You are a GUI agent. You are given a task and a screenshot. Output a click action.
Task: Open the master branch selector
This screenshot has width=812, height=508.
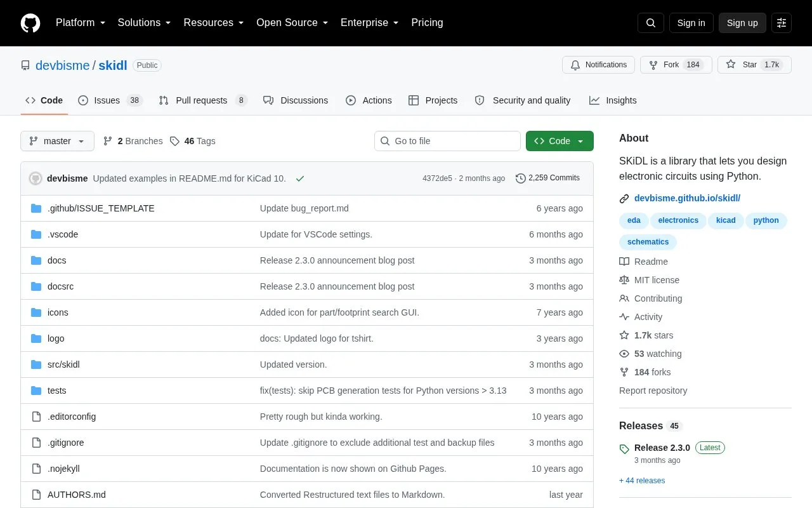tap(57, 141)
